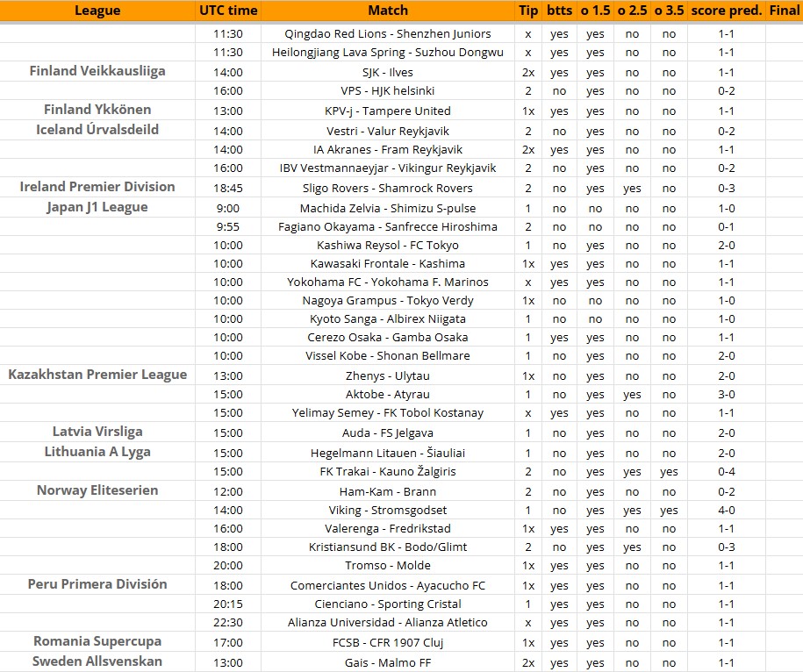Click Yokohama FC - Yokohama F. Marinos match
803x672 pixels.
point(388,282)
